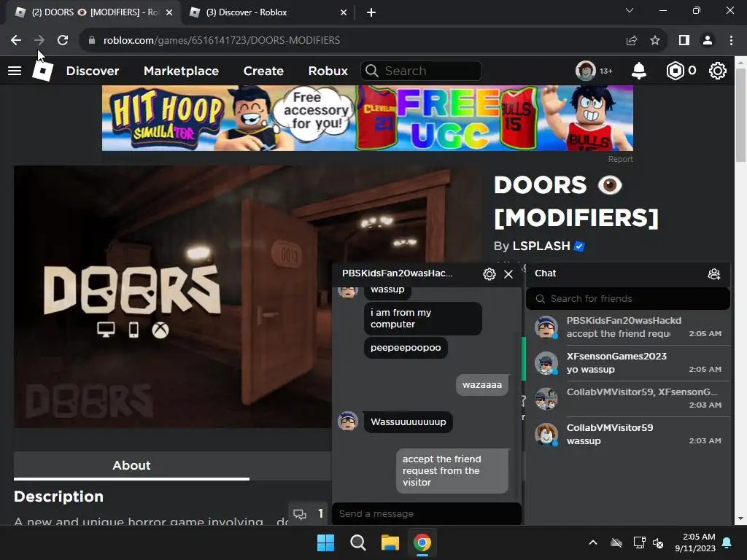This screenshot has height=560, width=747.
Task: Click the Roblox Search field
Action: (x=421, y=71)
